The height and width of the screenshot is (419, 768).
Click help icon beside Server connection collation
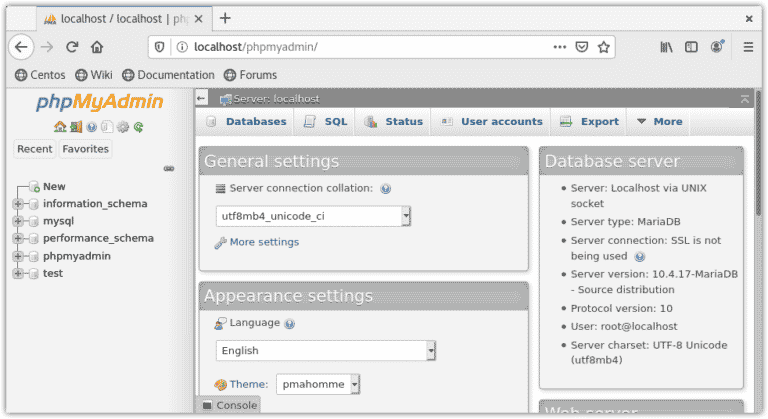tap(386, 188)
